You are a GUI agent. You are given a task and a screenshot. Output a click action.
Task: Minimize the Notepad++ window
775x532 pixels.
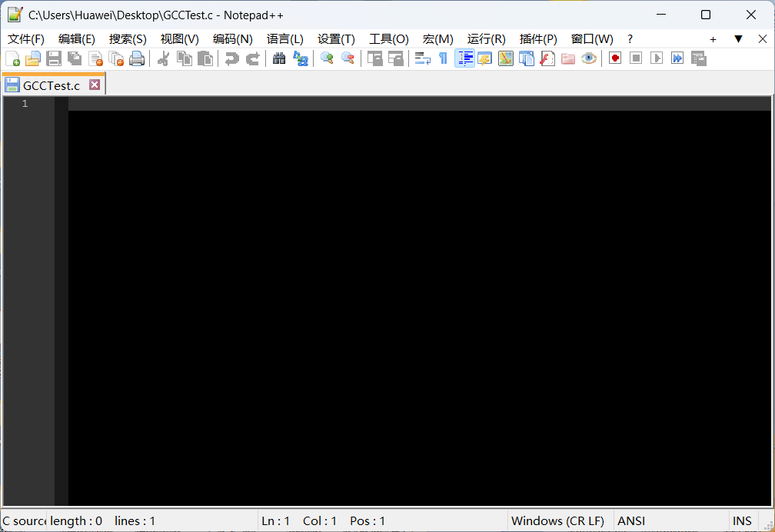pyautogui.click(x=661, y=15)
